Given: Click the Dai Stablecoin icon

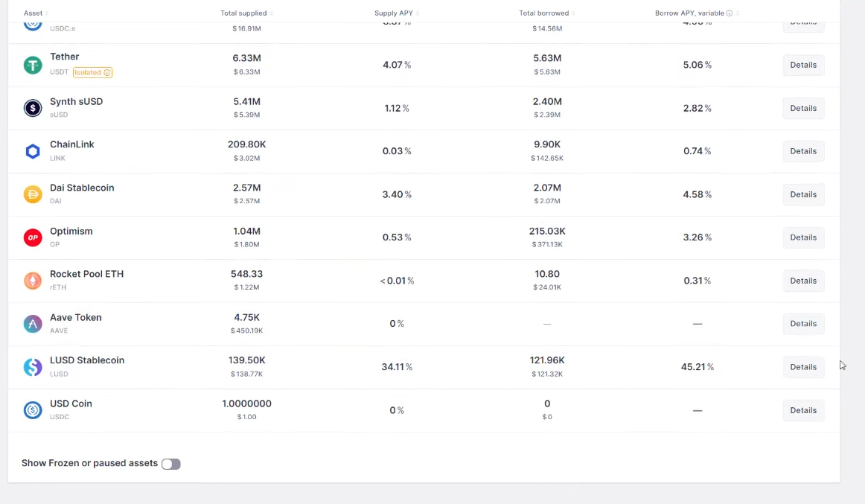Looking at the screenshot, I should click(x=33, y=194).
